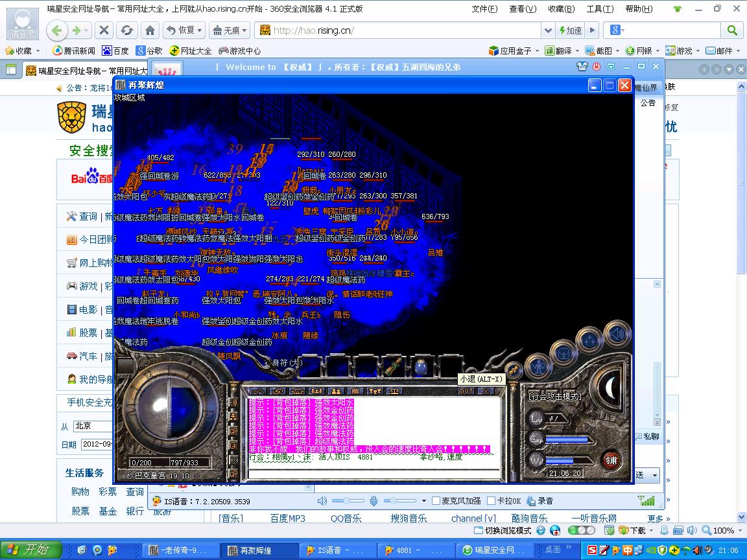This screenshot has width=747, height=560.
Task: Open the bag inventory orb button
Action: (x=564, y=353)
